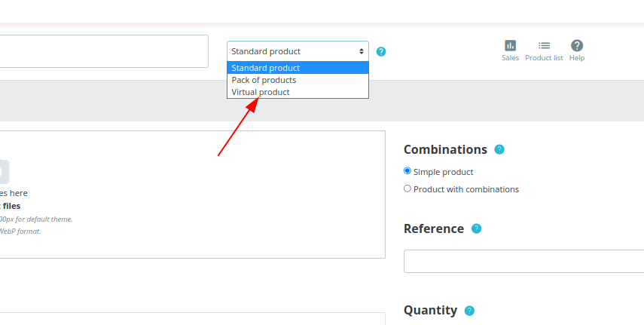Click the image dropzone area
Viewport: 644px width, 325px height.
[193, 195]
